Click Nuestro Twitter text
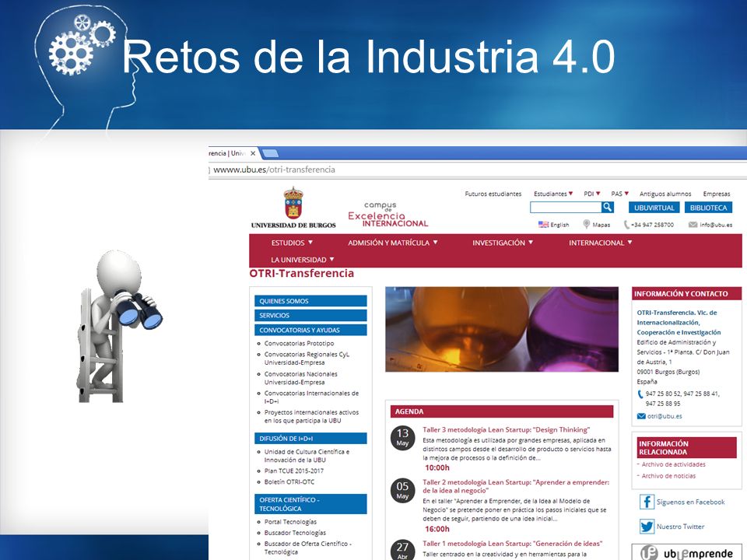Image resolution: width=747 pixels, height=560 pixels. click(680, 527)
